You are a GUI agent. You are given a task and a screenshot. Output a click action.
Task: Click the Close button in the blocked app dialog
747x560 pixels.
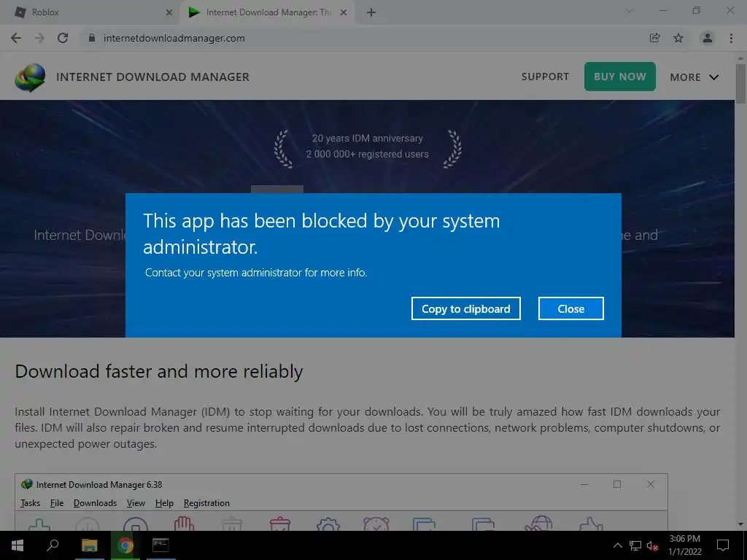(x=570, y=308)
